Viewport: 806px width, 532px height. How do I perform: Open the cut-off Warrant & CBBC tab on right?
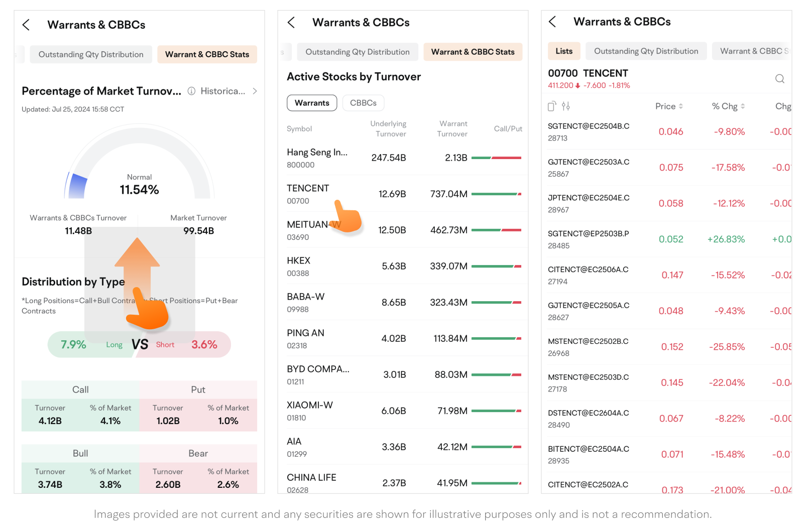(752, 51)
